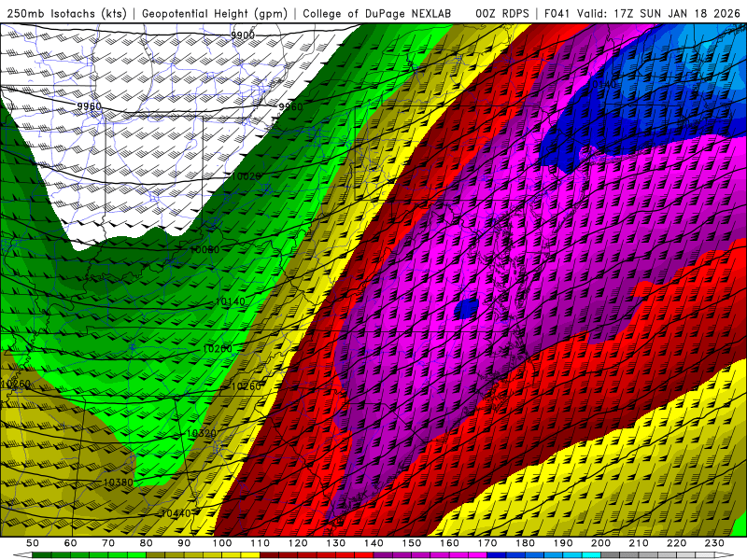Click the 120 knot legend label
Image resolution: width=747 pixels, height=560 pixels.
[x=298, y=543]
